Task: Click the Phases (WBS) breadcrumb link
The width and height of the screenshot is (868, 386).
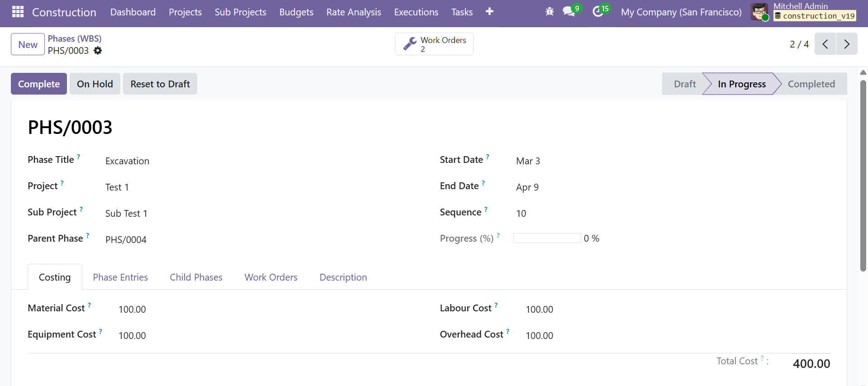Action: pyautogui.click(x=75, y=38)
